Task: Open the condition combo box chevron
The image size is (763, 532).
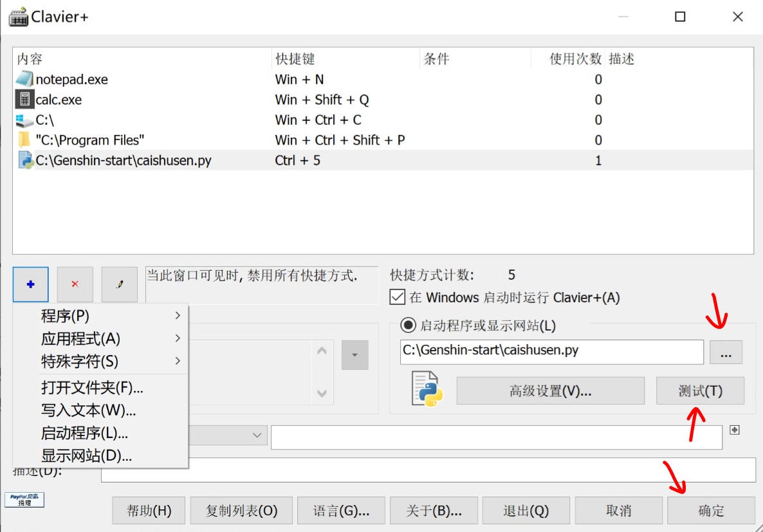Action: point(257,435)
